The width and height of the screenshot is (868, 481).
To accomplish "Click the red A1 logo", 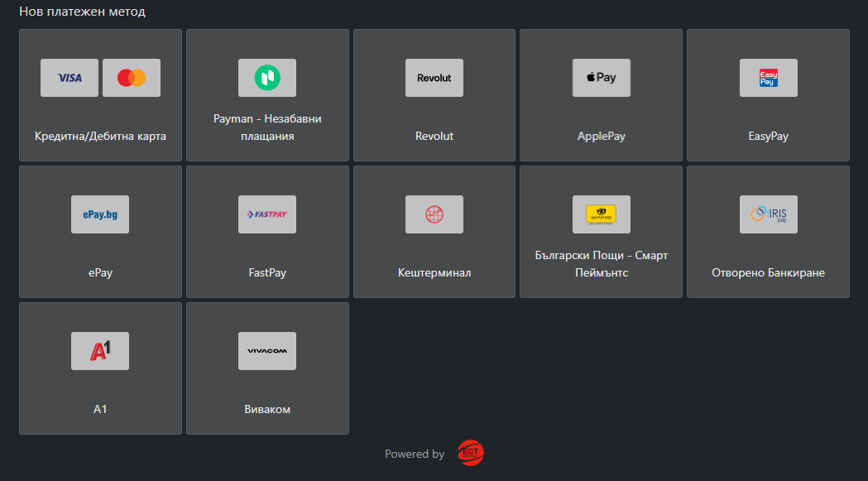I will point(100,351).
